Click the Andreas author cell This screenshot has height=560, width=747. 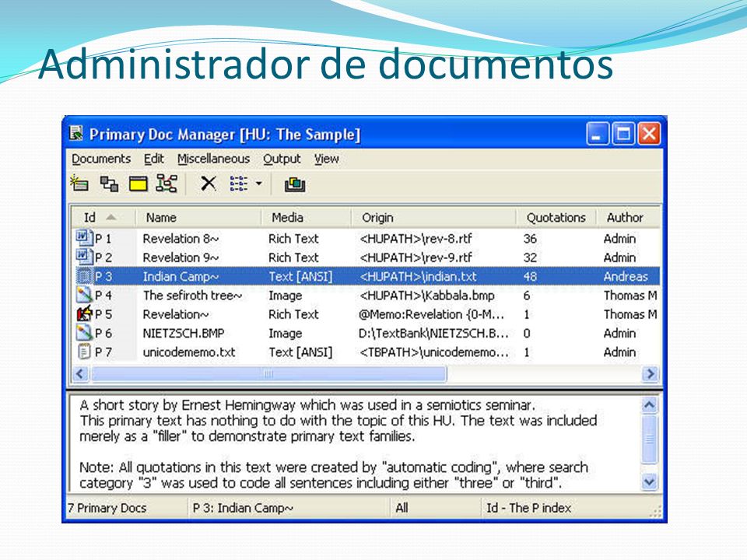coord(626,276)
